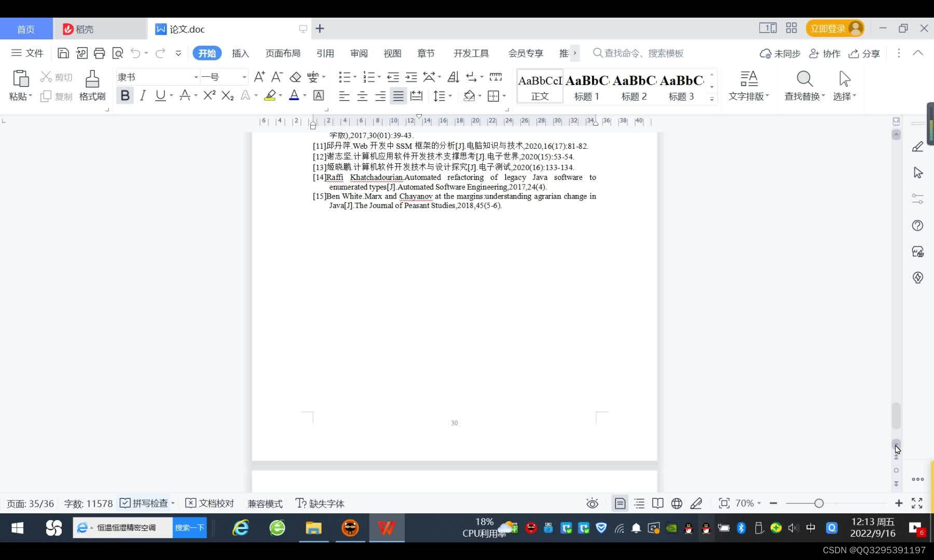934x560 pixels.
Task: Click the Paste (粘贴) clipboard icon
Action: [x=21, y=79]
